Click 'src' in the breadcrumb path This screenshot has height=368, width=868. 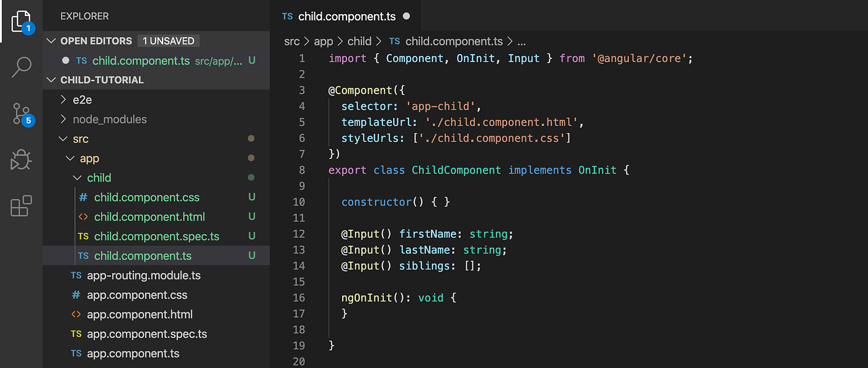tap(291, 42)
